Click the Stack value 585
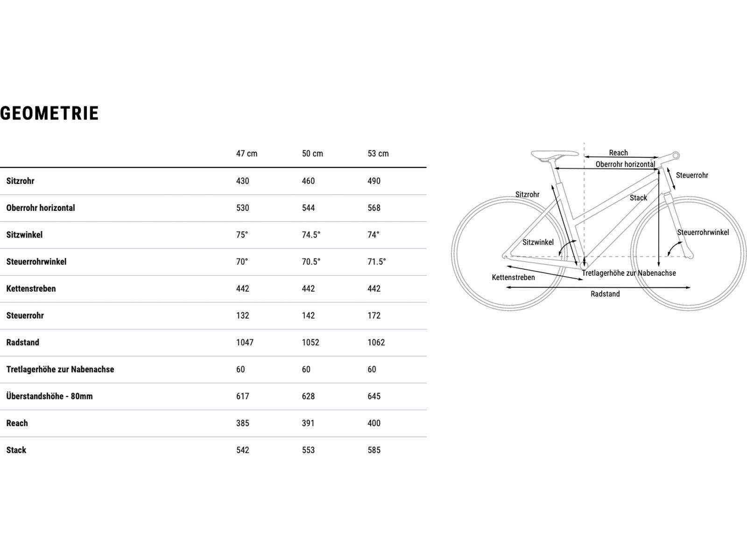This screenshot has width=747, height=560. [x=374, y=450]
